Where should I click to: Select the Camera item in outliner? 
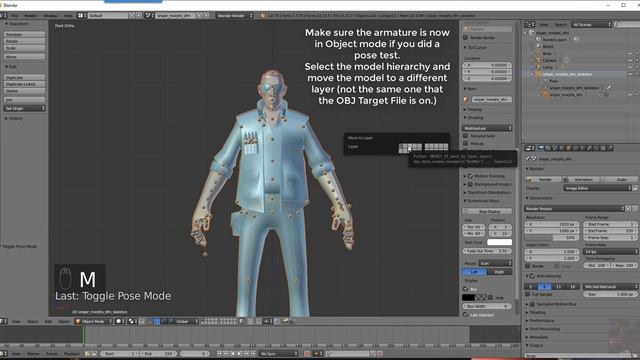[x=549, y=60]
